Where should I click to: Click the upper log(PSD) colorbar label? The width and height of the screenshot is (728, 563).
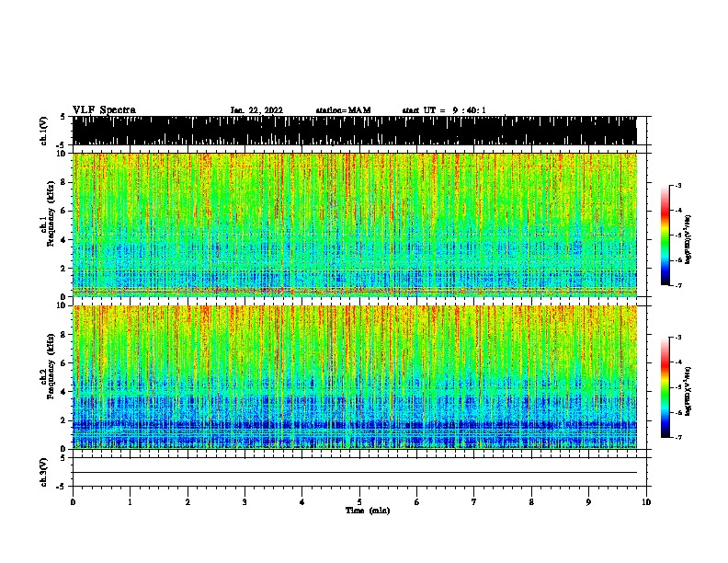688,239
